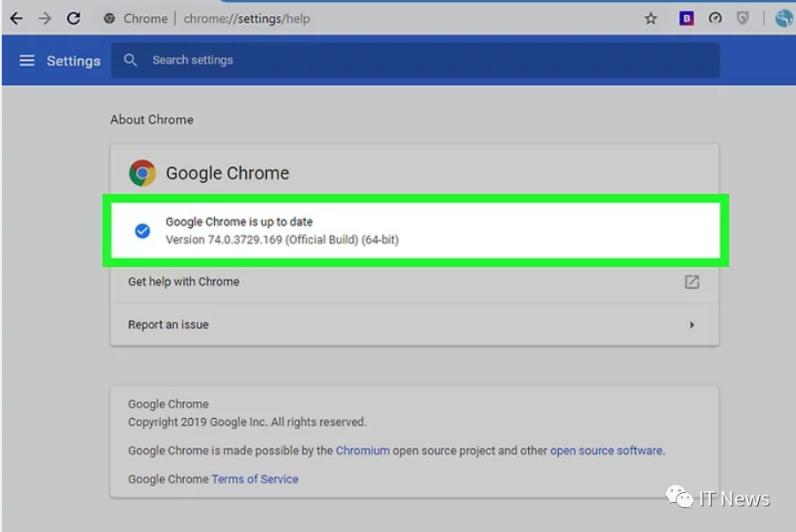Image resolution: width=796 pixels, height=532 pixels.
Task: Open the Settings hamburger menu
Action: 27,60
